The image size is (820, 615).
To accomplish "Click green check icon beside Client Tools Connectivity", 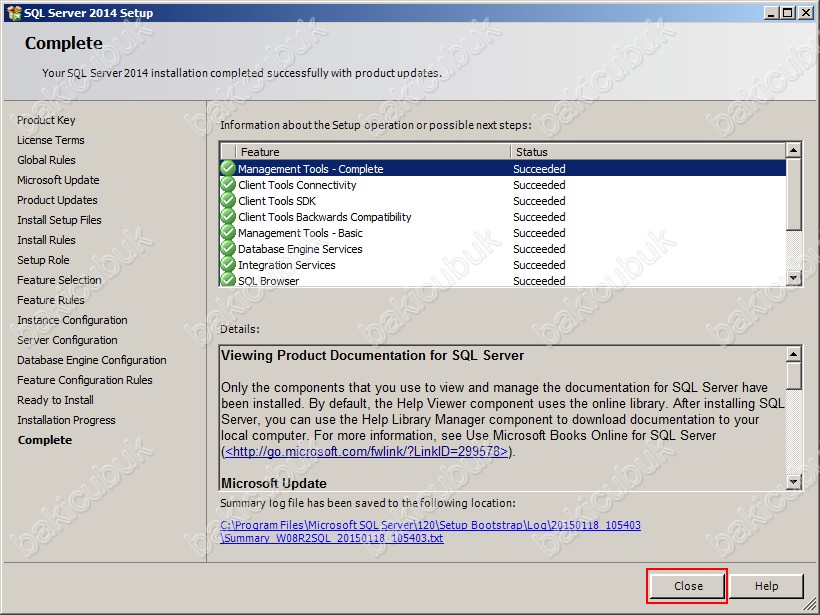I will tap(228, 185).
